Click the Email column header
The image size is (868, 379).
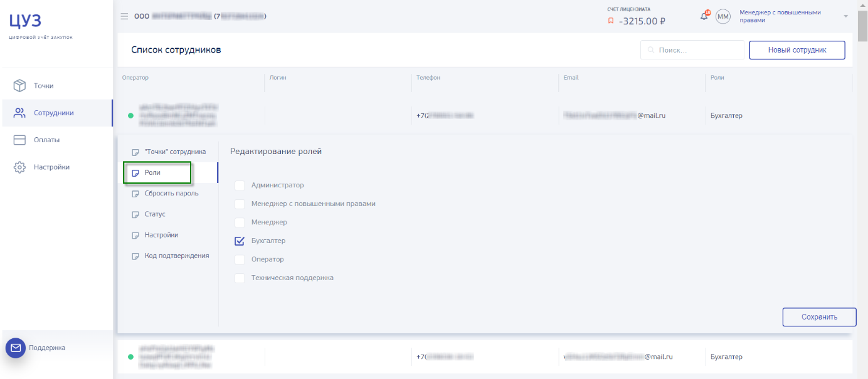(x=571, y=78)
